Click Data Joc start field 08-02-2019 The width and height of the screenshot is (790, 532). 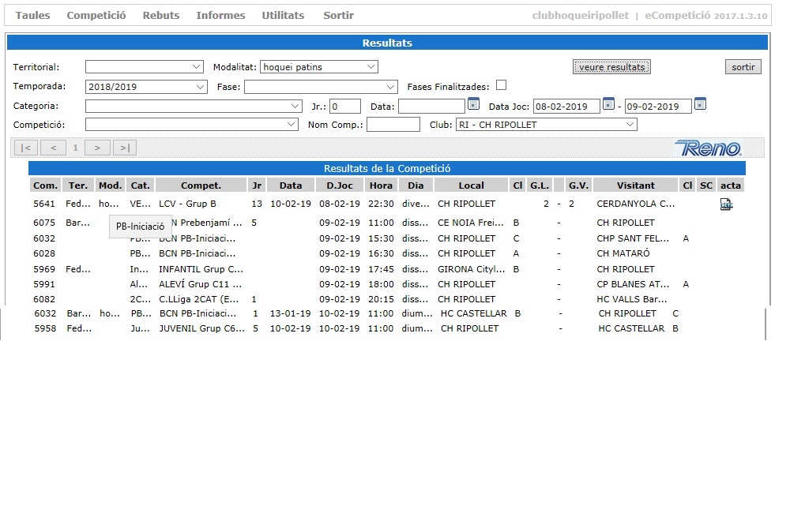pyautogui.click(x=566, y=107)
